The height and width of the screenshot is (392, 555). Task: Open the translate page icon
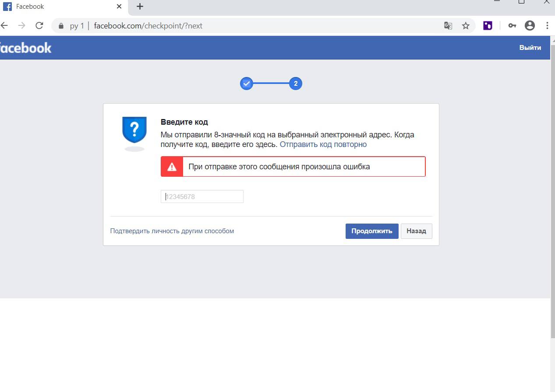[x=448, y=26]
